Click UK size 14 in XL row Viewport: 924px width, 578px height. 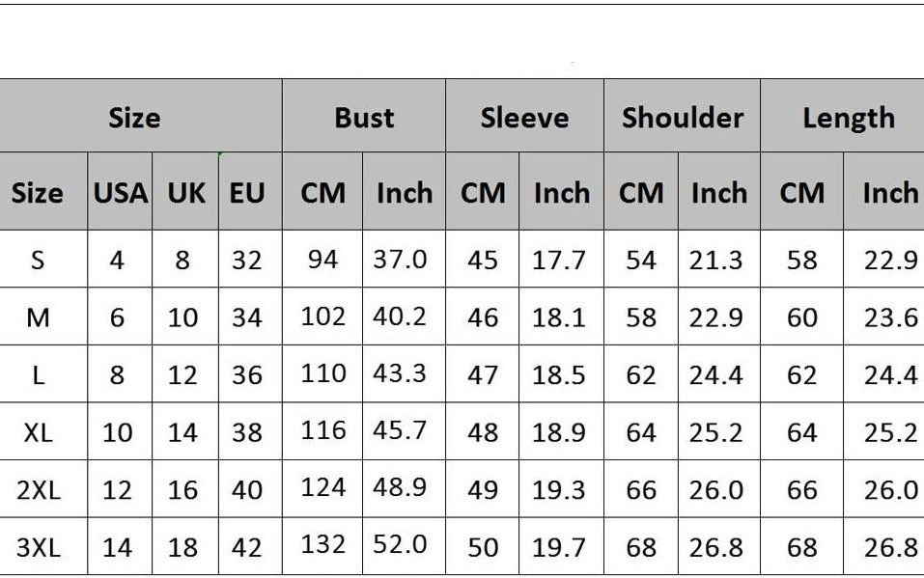point(182,431)
